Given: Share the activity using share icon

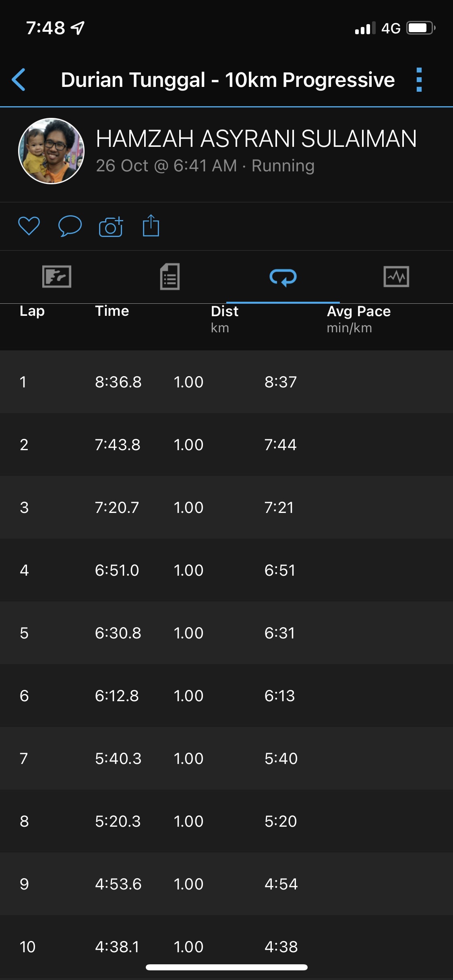Looking at the screenshot, I should 151,226.
